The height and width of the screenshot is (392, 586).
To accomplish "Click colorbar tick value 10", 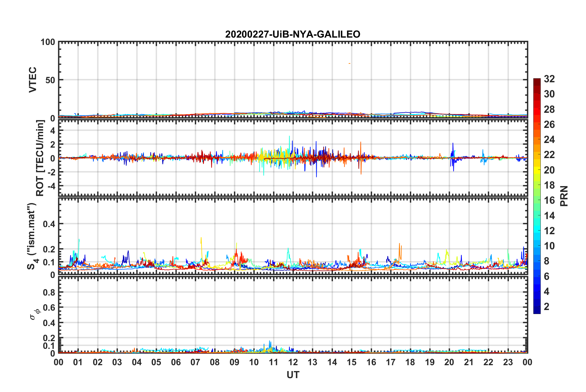I will click(x=549, y=246).
